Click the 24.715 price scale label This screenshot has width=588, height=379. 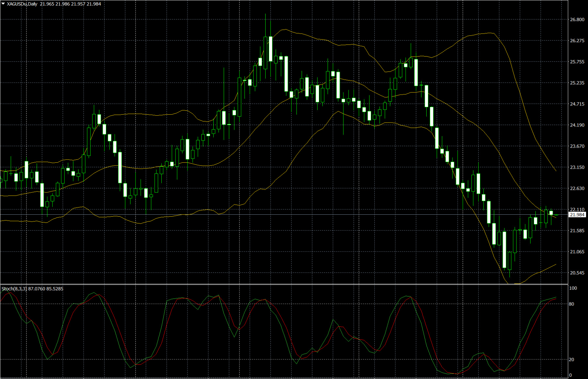(577, 104)
